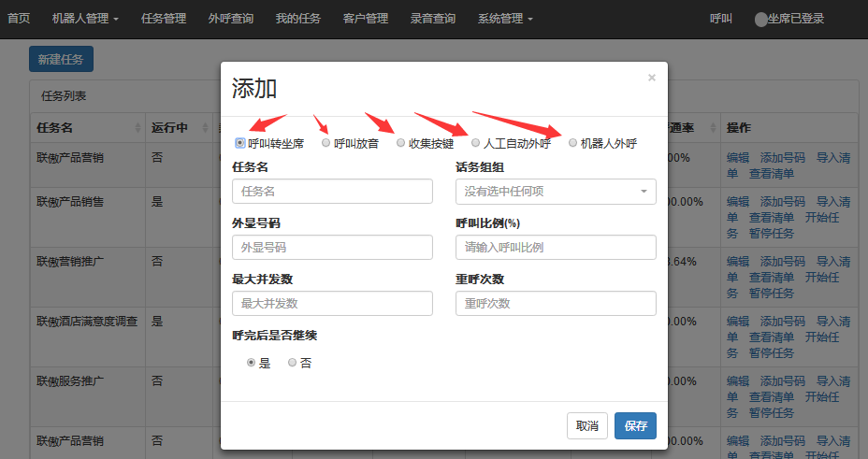Pick the 人工自动外呼 radio option

point(476,143)
